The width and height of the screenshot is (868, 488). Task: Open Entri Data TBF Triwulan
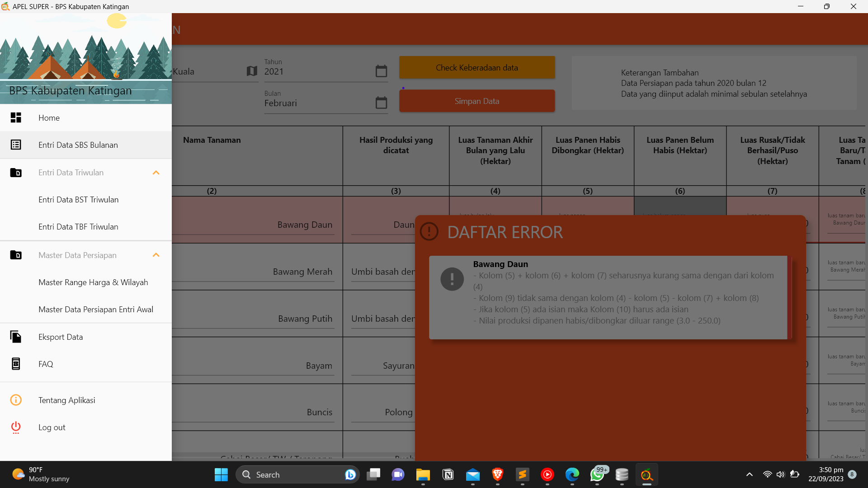78,227
